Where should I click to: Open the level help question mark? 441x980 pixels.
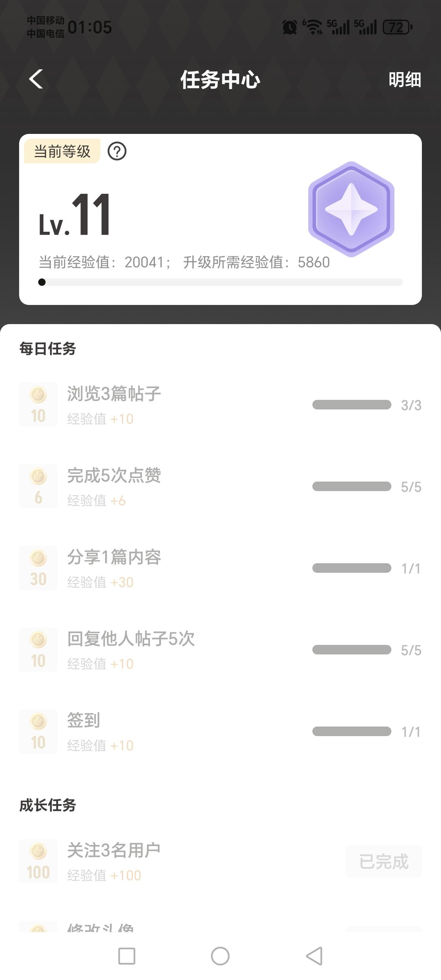tap(117, 152)
